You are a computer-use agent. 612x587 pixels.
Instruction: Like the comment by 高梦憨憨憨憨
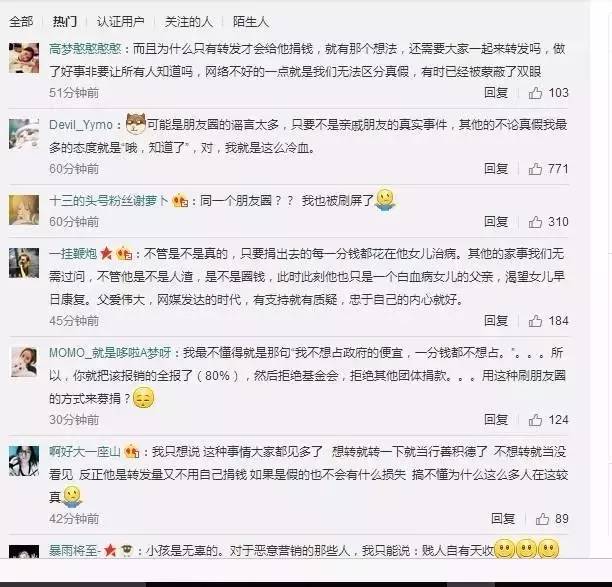point(535,93)
